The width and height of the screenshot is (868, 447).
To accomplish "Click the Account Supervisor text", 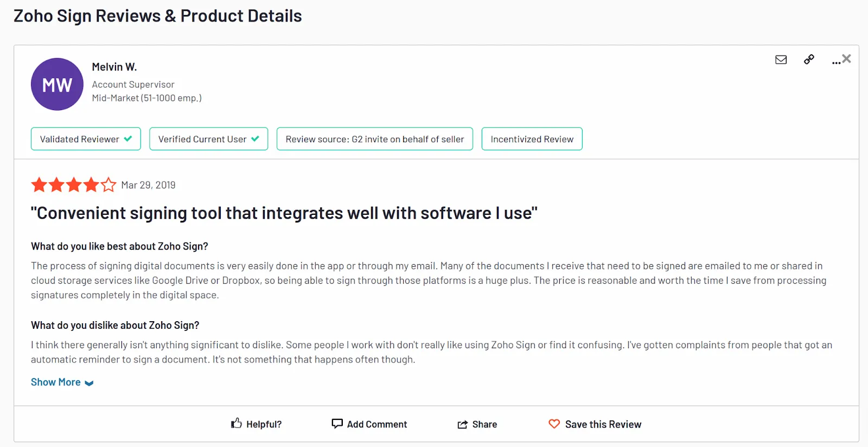I will (x=133, y=85).
